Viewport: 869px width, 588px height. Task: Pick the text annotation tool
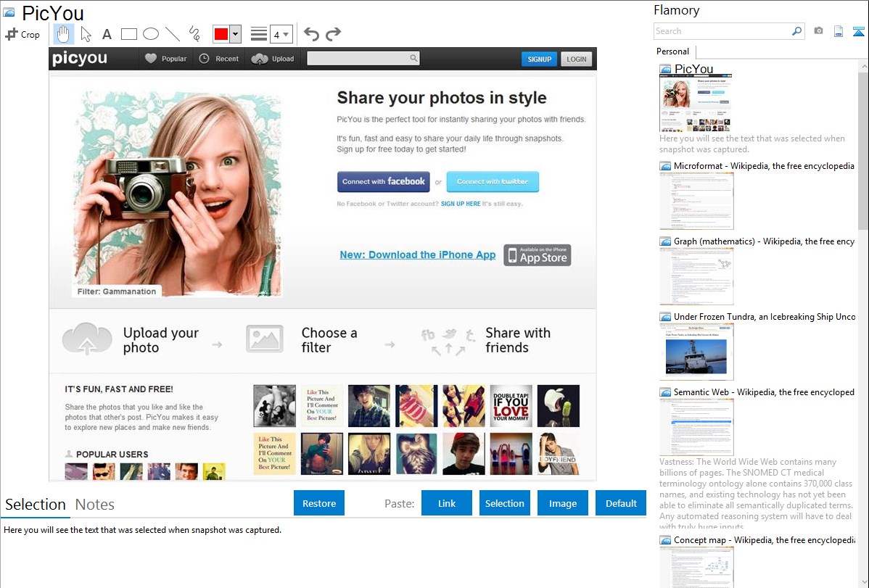click(x=107, y=34)
